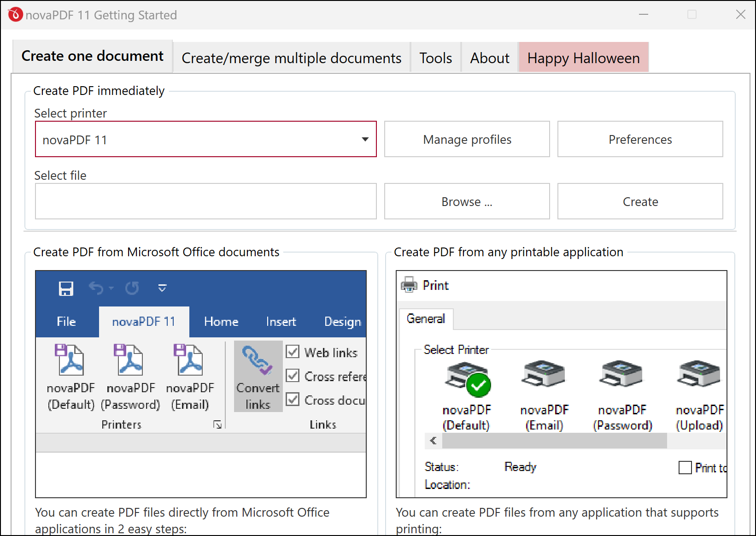Click the novaPDF logo in the title bar

(x=15, y=15)
